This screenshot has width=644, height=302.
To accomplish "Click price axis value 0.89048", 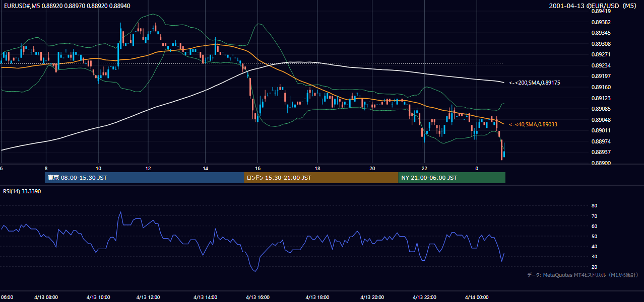I will pyautogui.click(x=601, y=120).
